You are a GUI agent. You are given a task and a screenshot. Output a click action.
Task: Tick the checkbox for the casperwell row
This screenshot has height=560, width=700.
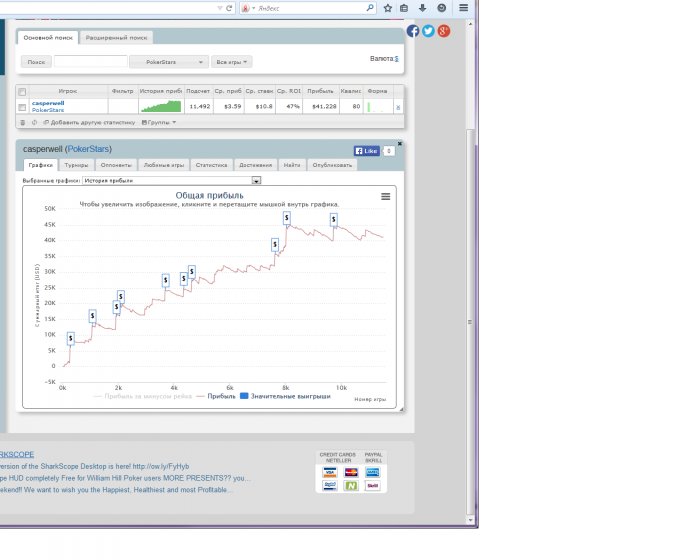point(22,107)
